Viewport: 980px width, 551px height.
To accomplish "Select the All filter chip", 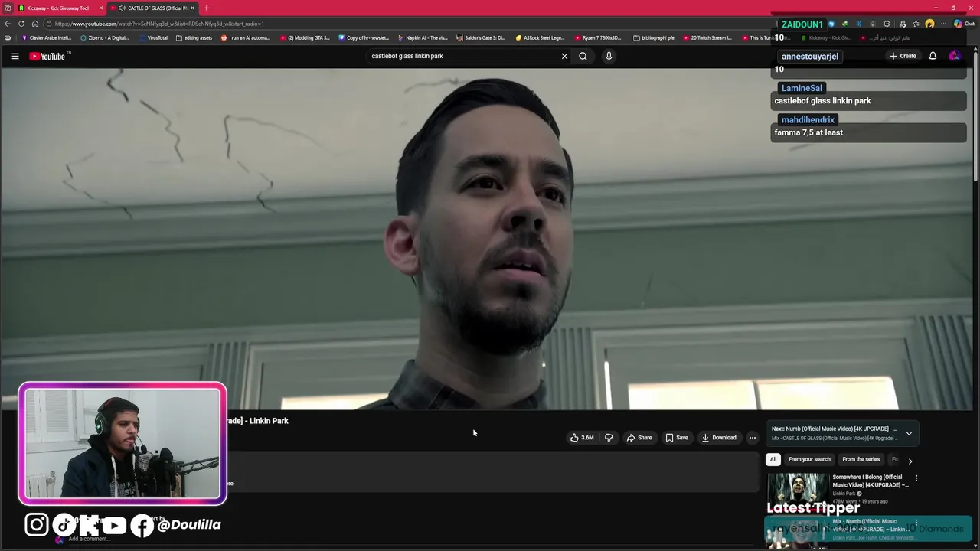I will point(773,459).
